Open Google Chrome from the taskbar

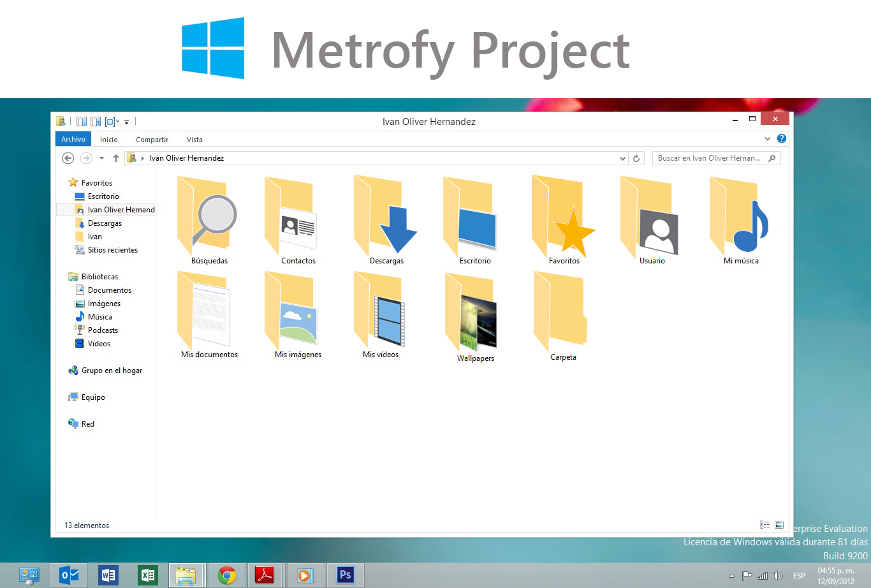(228, 575)
